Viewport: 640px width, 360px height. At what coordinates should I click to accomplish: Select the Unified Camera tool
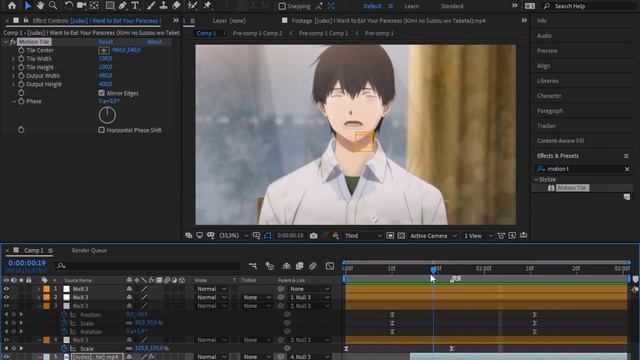pos(81,6)
